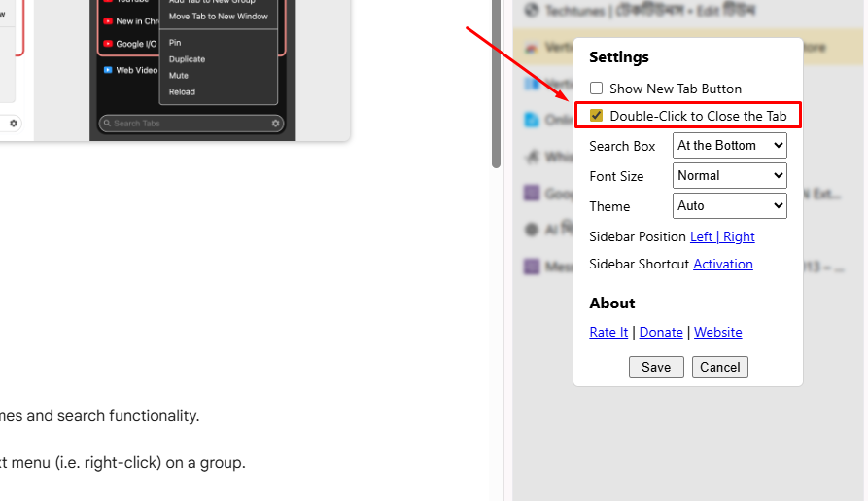Cancel the settings dialog
Image resolution: width=868 pixels, height=501 pixels.
(x=719, y=367)
